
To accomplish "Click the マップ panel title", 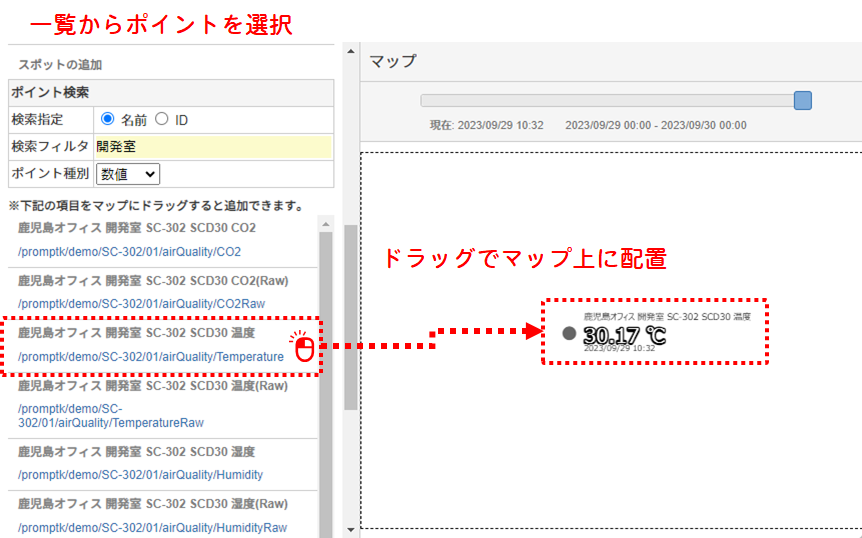I will pos(393,61).
